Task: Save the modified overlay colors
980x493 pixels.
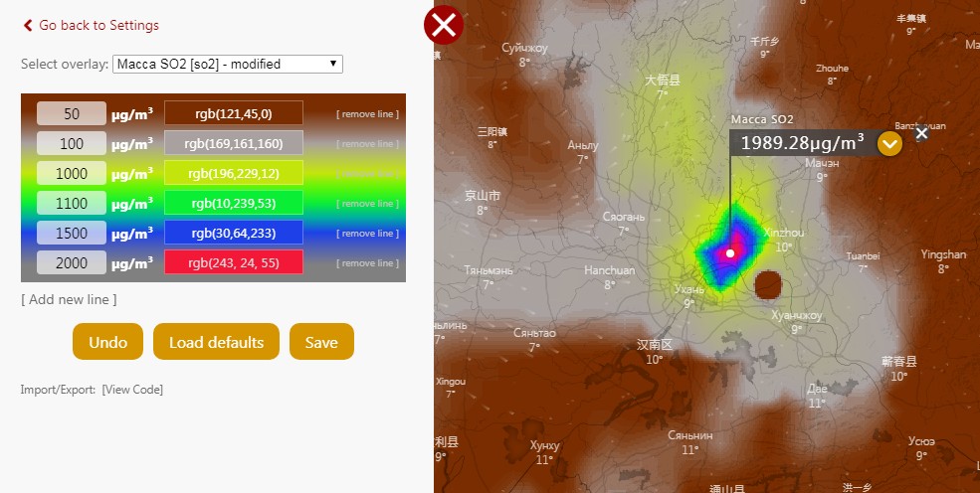Action: click(x=320, y=342)
